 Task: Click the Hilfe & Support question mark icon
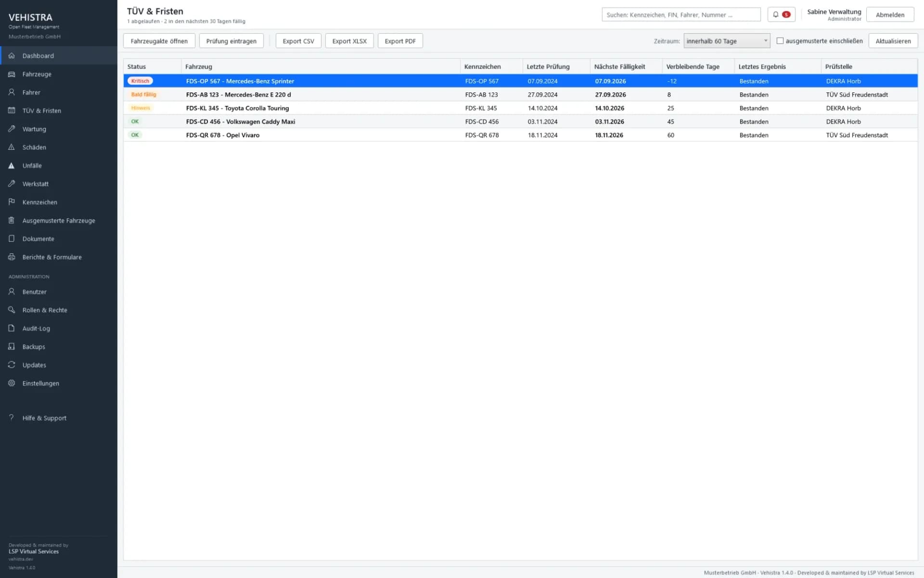point(12,418)
